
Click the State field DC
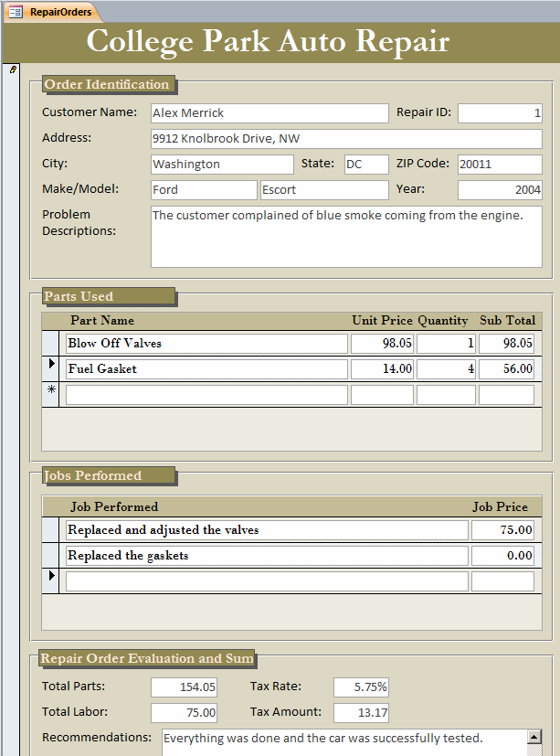[x=366, y=165]
